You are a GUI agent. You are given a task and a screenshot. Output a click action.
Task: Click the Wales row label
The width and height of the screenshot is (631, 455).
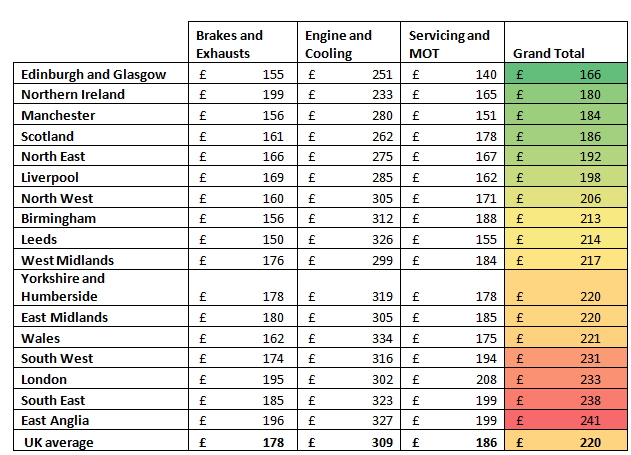tap(103, 338)
